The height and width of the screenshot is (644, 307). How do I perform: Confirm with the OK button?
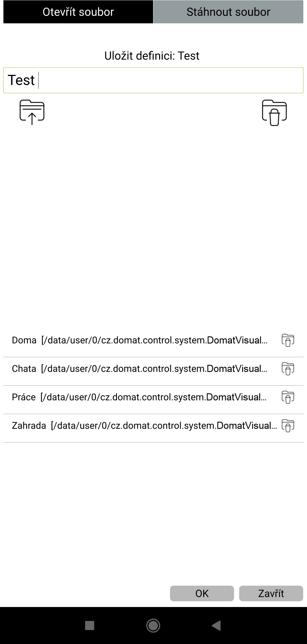tap(202, 593)
